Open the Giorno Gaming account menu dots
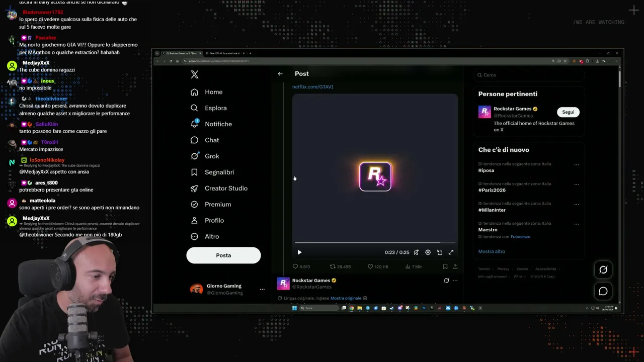644x362 pixels. [262, 289]
